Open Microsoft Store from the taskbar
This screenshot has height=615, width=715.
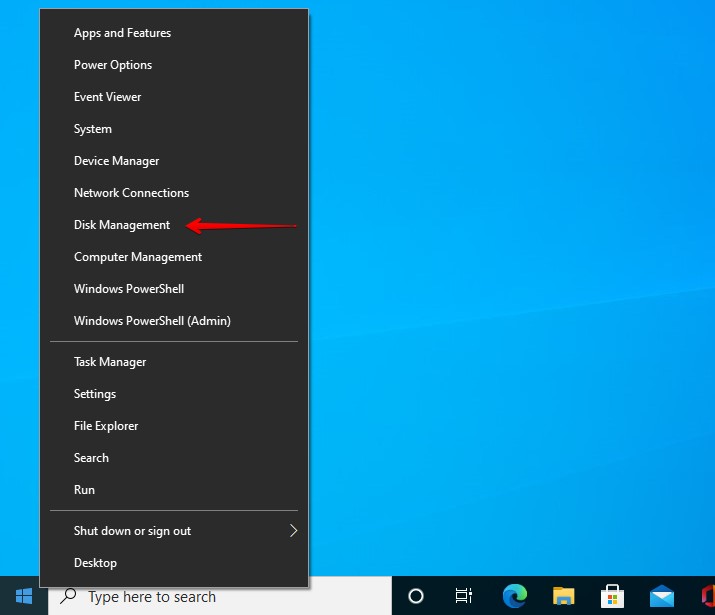point(612,596)
